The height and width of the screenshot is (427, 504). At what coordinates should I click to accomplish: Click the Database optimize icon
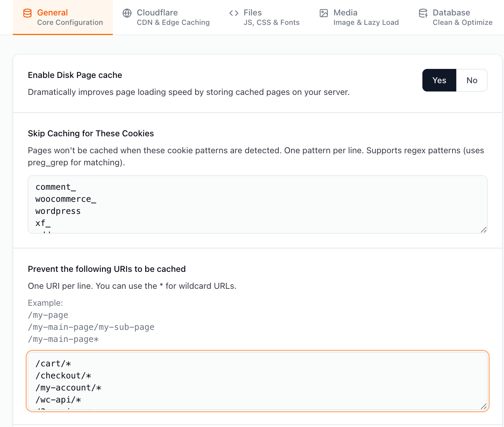click(423, 13)
